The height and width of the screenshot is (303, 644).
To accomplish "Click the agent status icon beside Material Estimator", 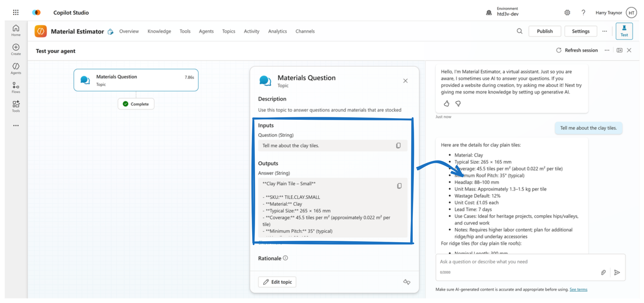I will 110,32.
